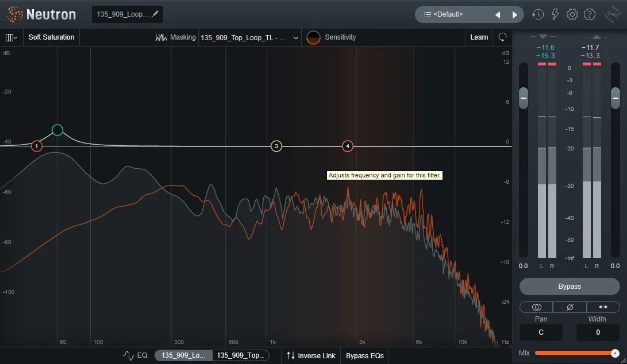The image size is (627, 364).
Task: Select EQ node 3 on the curve
Action: (x=276, y=146)
